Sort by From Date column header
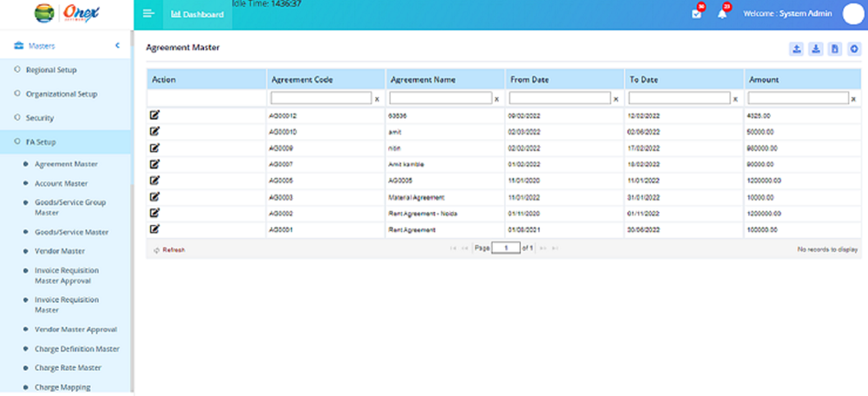The height and width of the screenshot is (396, 868). (529, 80)
